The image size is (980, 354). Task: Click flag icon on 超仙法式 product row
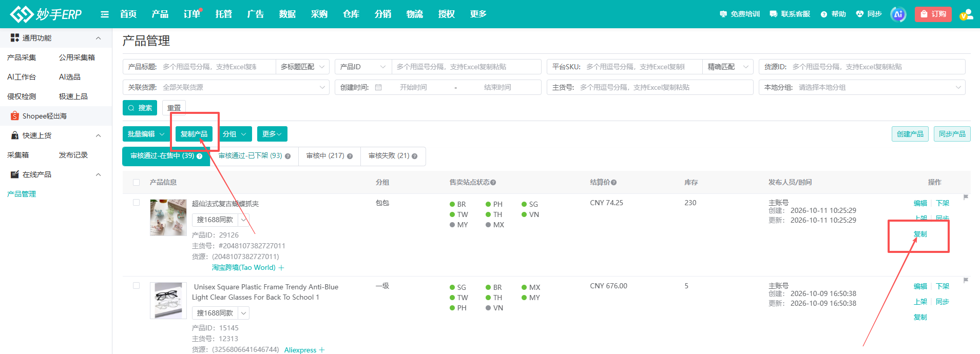click(966, 197)
